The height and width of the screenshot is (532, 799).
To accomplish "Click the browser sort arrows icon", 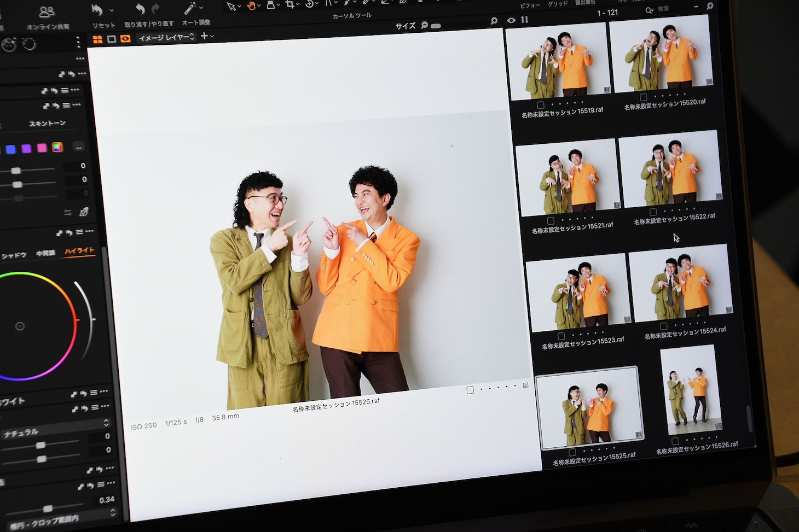I will point(525,20).
